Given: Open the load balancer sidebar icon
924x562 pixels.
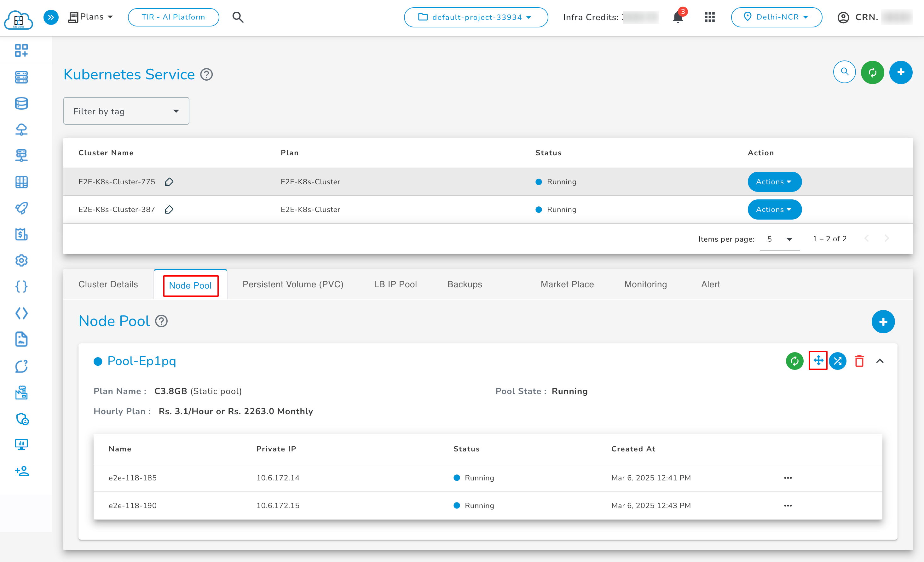Looking at the screenshot, I should click(x=21, y=155).
